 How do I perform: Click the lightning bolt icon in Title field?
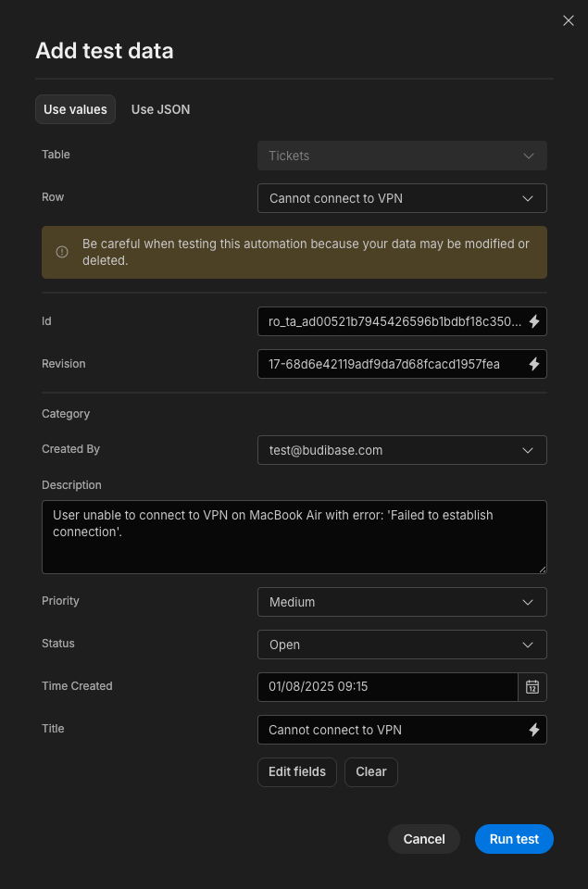click(534, 730)
